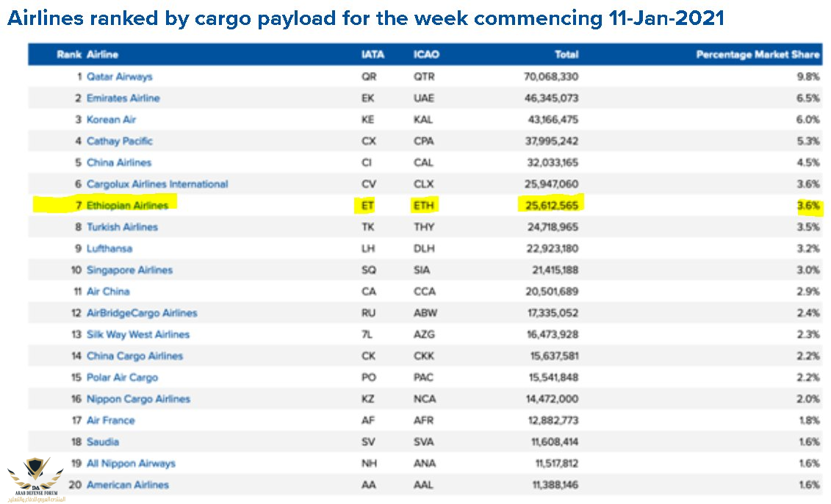Viewport: 831px width, 504px height.
Task: Click the Total column header
Action: (x=566, y=54)
